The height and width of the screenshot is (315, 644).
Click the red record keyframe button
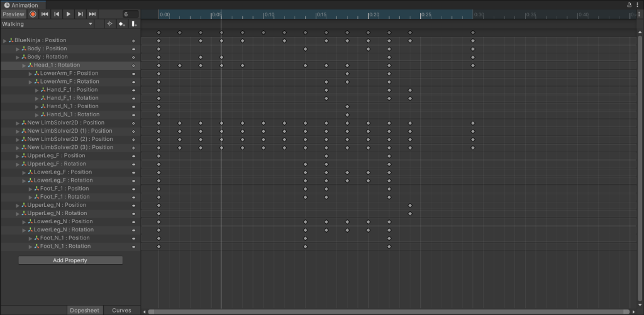coord(33,14)
